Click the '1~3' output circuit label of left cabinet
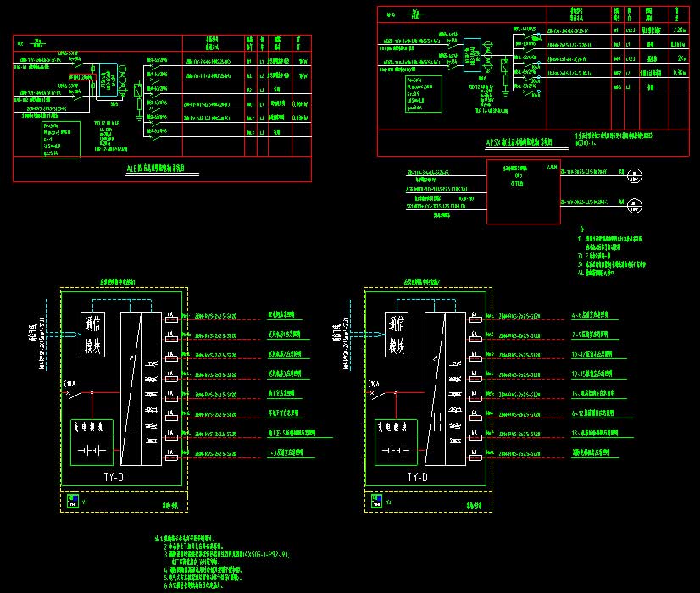Viewport: 700px width, 593px height. point(286,452)
